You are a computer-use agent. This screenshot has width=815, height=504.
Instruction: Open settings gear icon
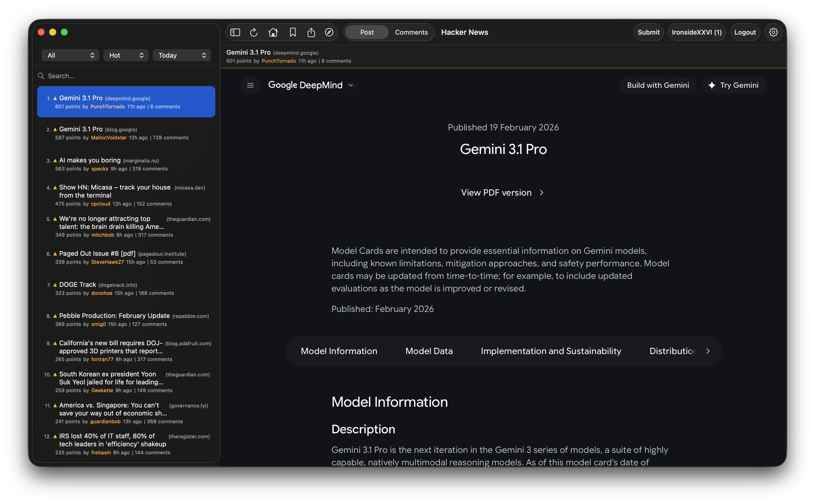tap(773, 32)
